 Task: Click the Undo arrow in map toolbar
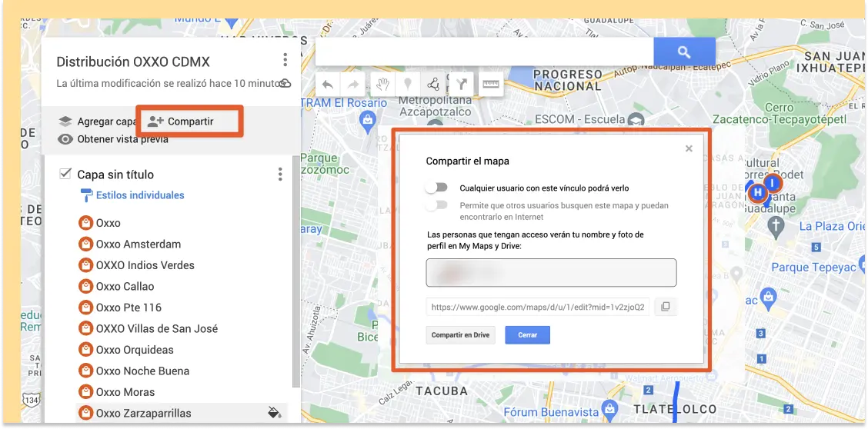pyautogui.click(x=327, y=85)
